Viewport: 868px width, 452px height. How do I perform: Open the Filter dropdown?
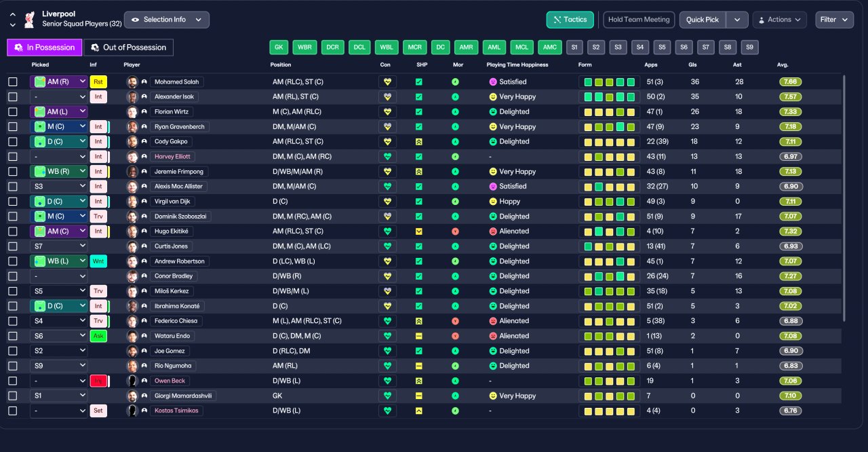point(834,20)
